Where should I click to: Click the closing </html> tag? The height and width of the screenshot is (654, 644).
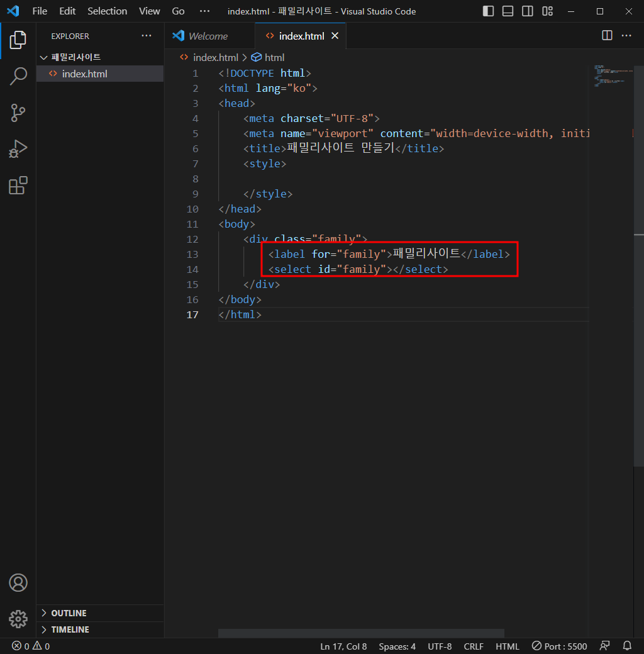point(240,314)
